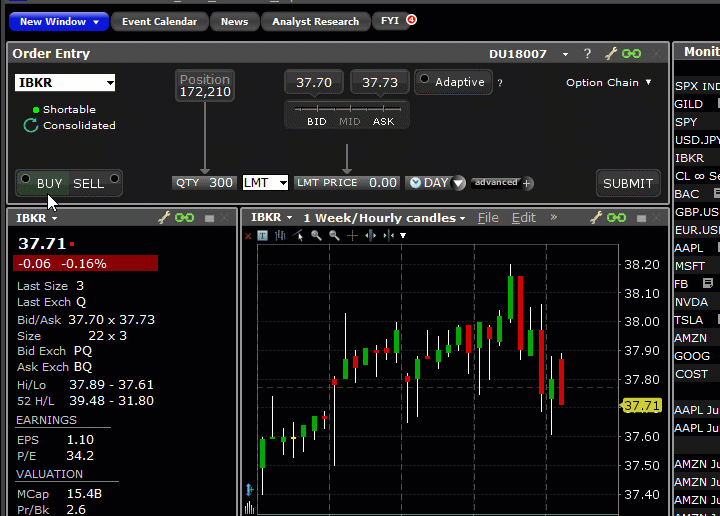Select the crosshair tool in chart toolbar

click(x=352, y=236)
